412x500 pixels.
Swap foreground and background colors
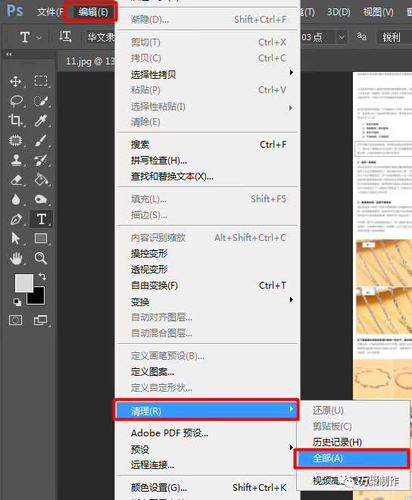tap(42, 276)
